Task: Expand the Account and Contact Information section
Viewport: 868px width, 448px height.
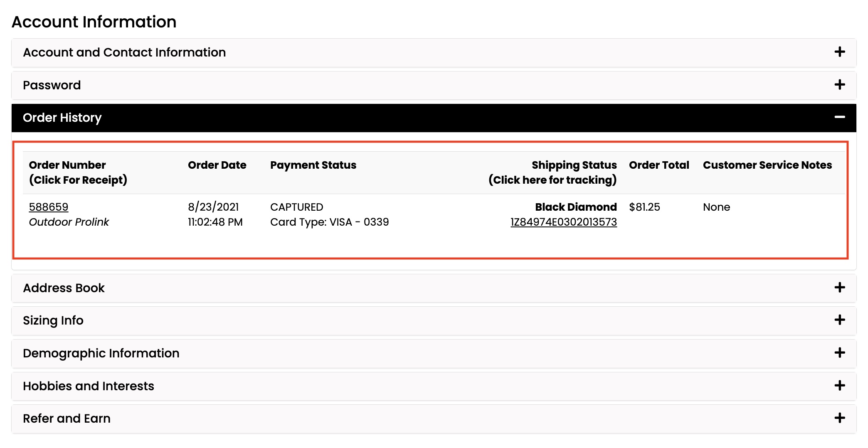Action: pyautogui.click(x=434, y=52)
